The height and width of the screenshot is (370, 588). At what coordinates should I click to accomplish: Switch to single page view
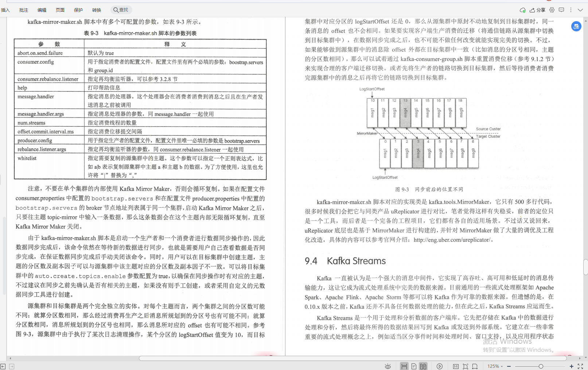[414, 366]
